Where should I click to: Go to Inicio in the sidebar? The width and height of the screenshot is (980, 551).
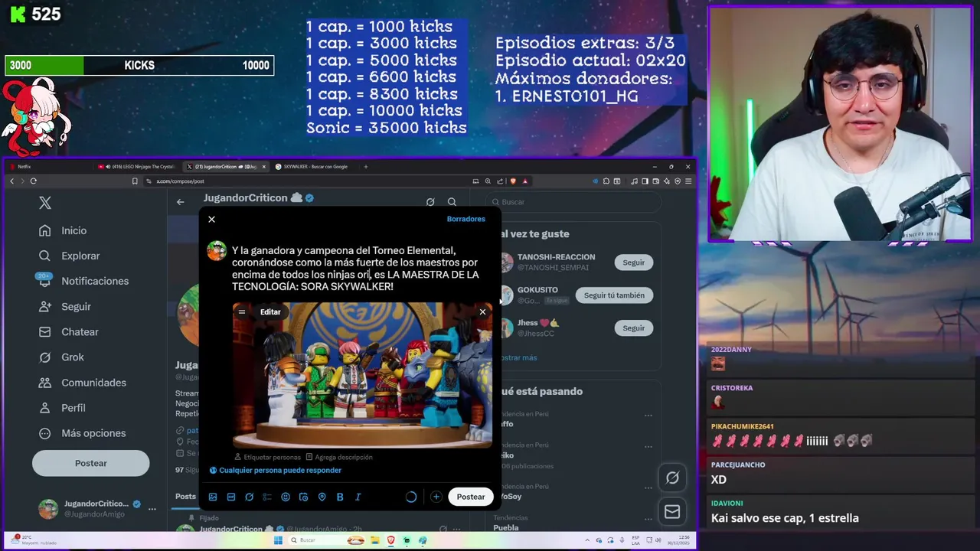[64, 230]
